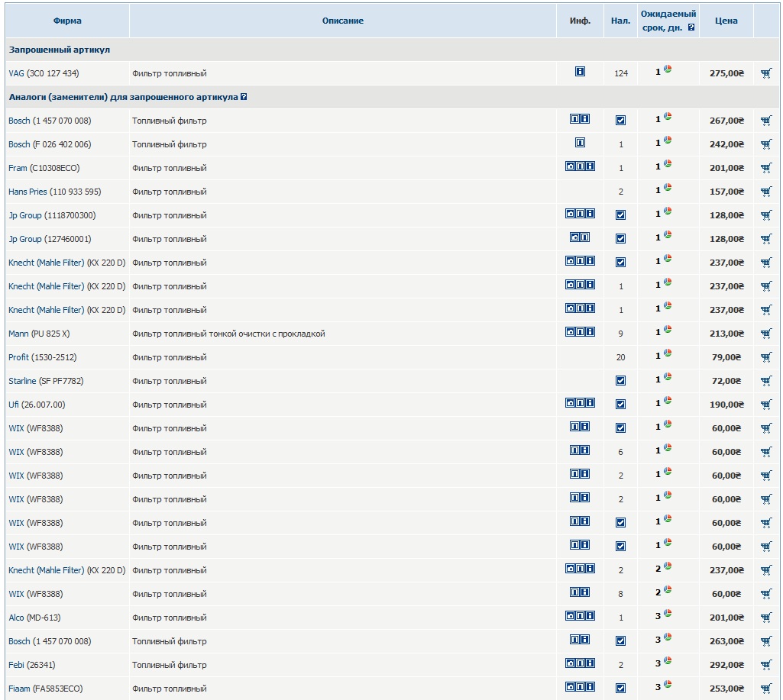Click cart icon for Fram C10308ECO
This screenshot has height=700, width=783.
pyautogui.click(x=766, y=168)
